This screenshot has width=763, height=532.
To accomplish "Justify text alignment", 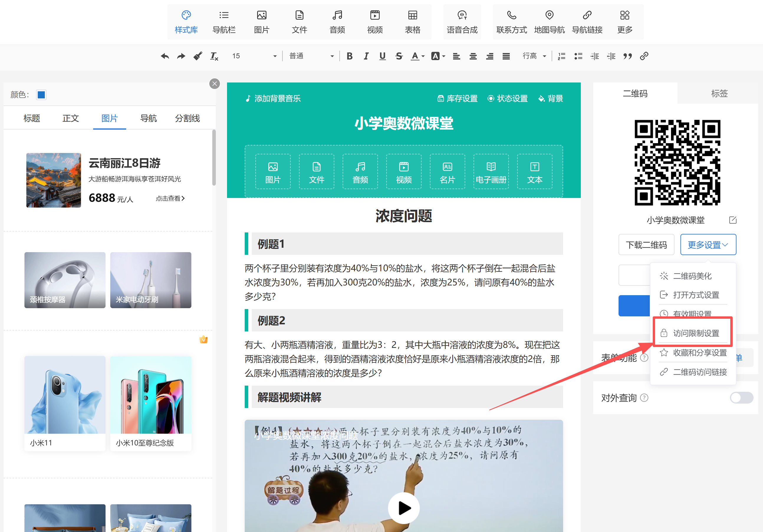I will coord(506,56).
